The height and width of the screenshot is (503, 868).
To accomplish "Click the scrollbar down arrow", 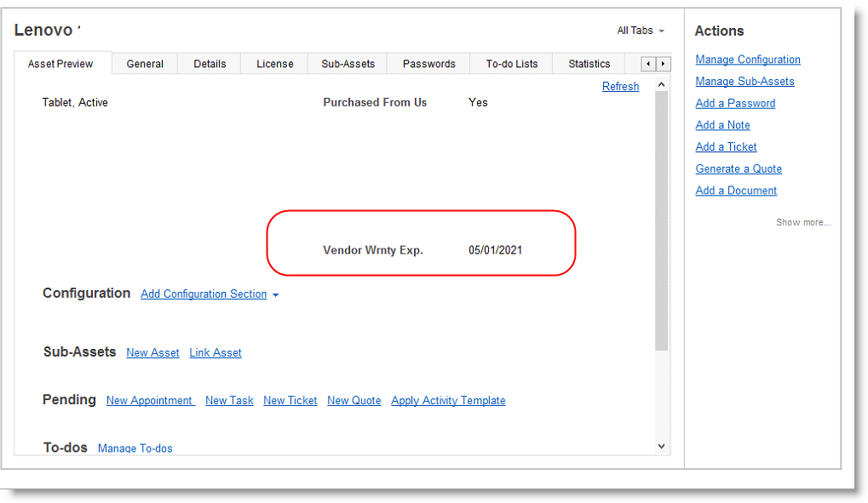I will 662,446.
